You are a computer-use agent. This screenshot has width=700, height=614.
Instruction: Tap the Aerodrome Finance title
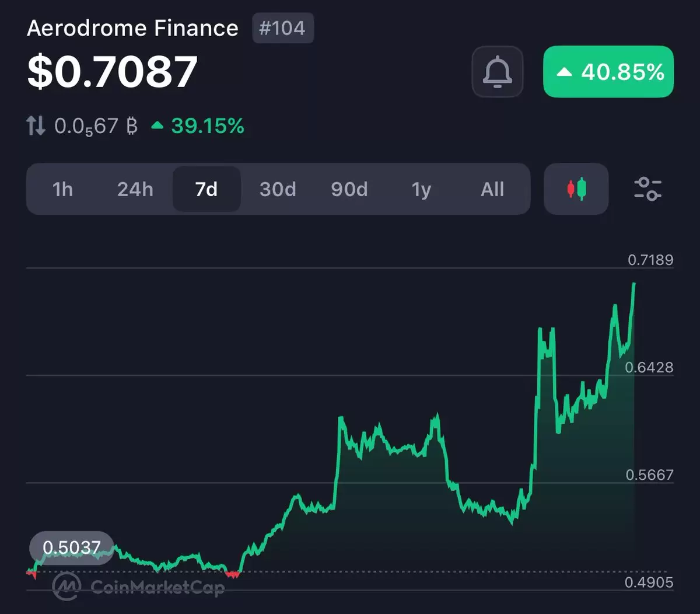(133, 28)
